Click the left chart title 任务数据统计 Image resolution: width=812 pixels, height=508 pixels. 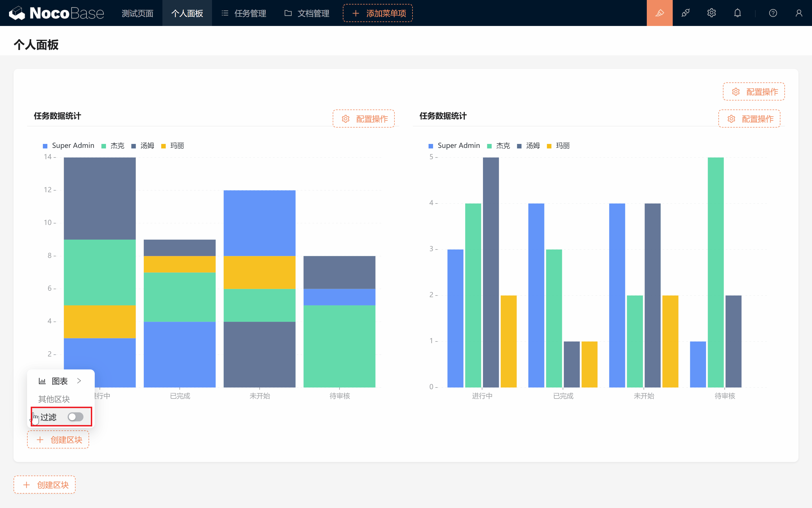point(58,116)
